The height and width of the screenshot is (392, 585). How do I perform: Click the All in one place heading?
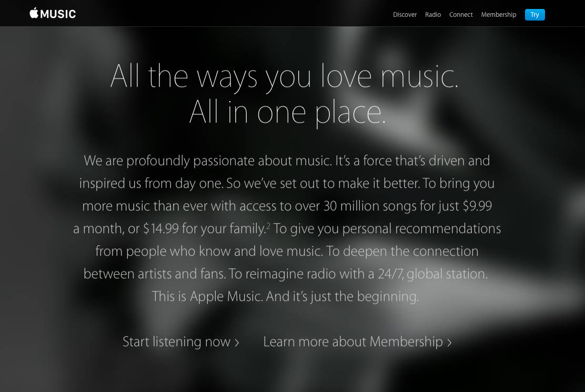(287, 112)
